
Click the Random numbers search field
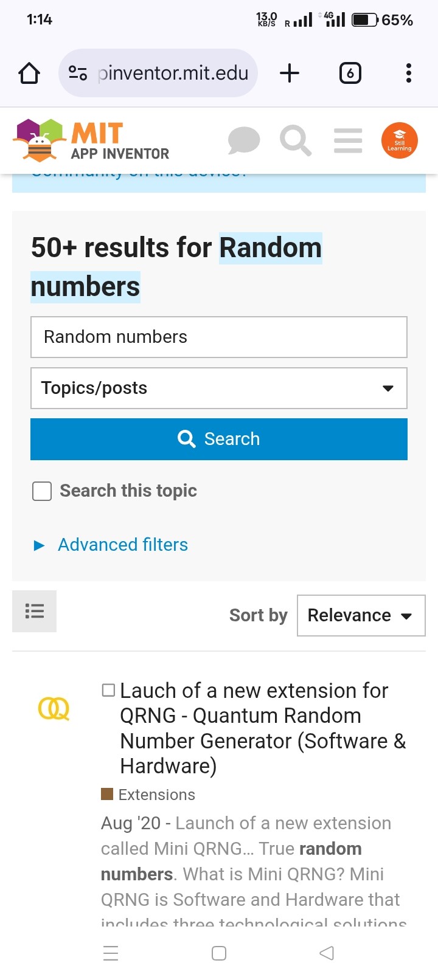point(219,337)
